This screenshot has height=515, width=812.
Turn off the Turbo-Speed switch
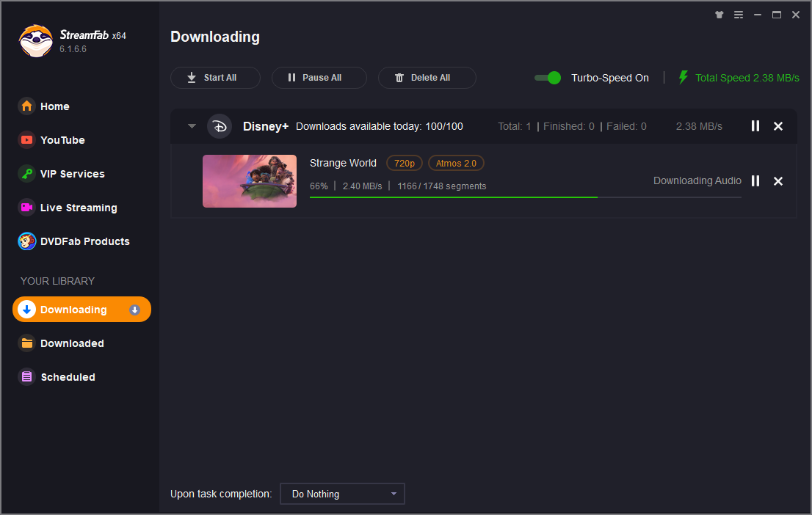point(548,78)
